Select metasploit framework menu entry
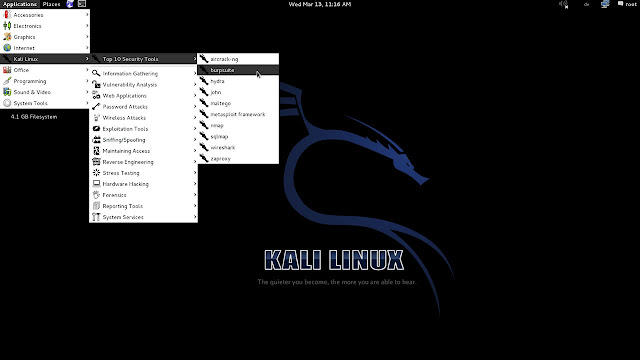 238,114
